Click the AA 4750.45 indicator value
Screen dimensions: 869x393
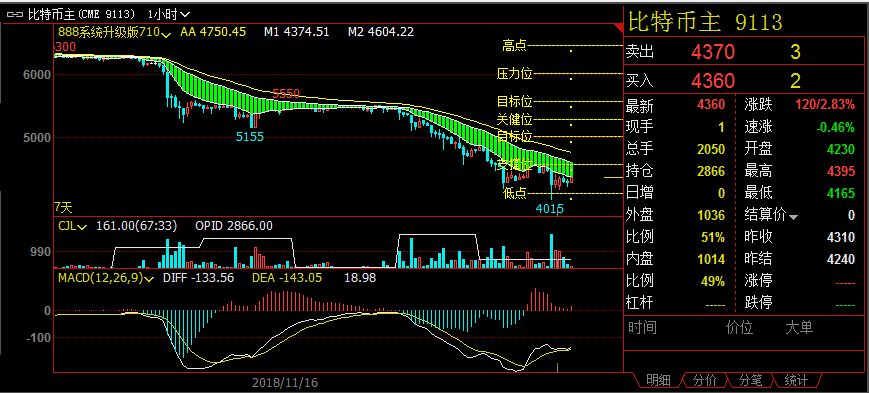(213, 32)
